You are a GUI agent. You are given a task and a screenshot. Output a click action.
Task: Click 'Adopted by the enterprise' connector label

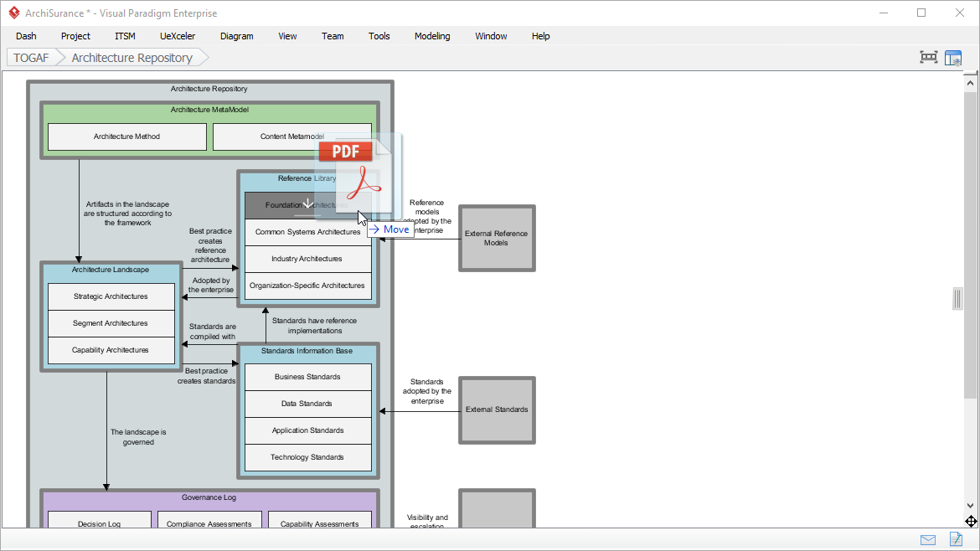(x=210, y=285)
